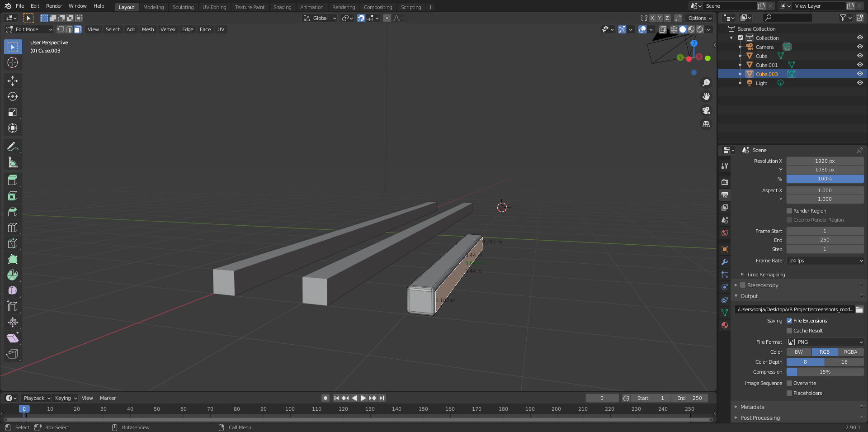
Task: Expand the Metadata panel
Action: [x=752, y=407]
